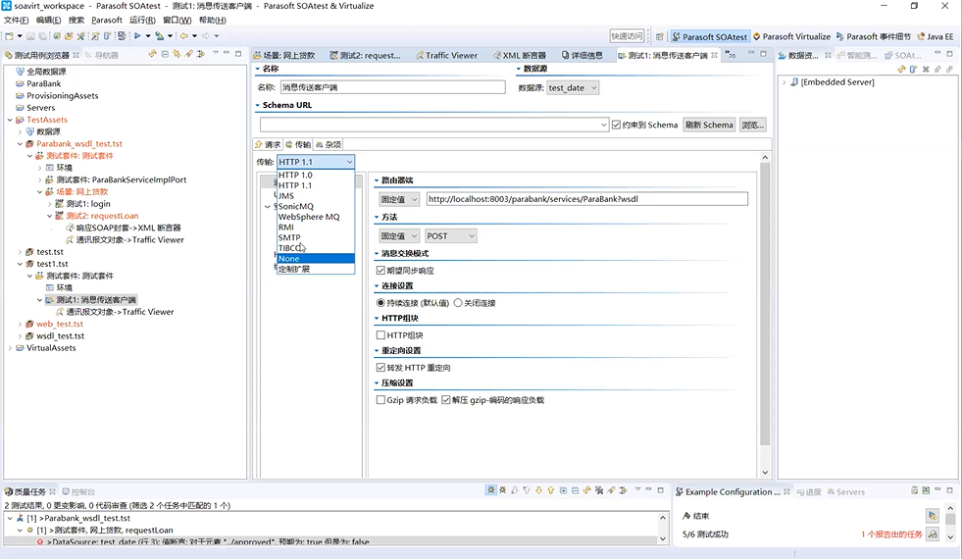
Task: Toggle the 期望同步响应 checkbox
Action: pyautogui.click(x=380, y=271)
